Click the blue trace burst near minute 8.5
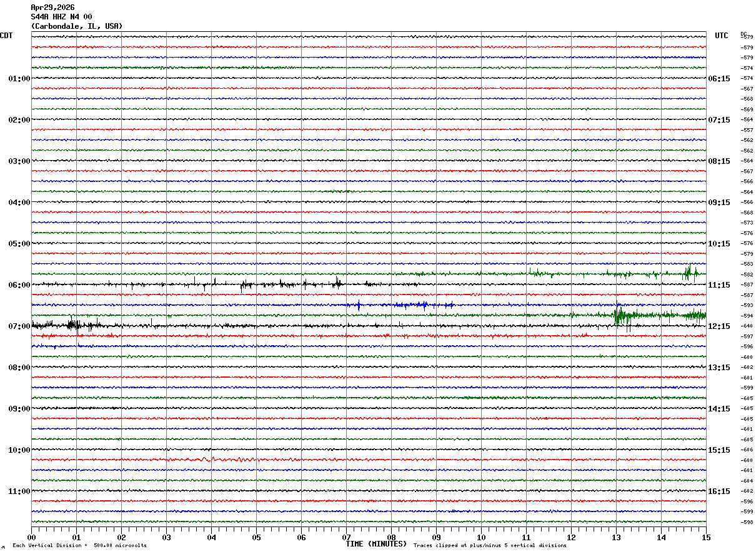 coord(412,305)
